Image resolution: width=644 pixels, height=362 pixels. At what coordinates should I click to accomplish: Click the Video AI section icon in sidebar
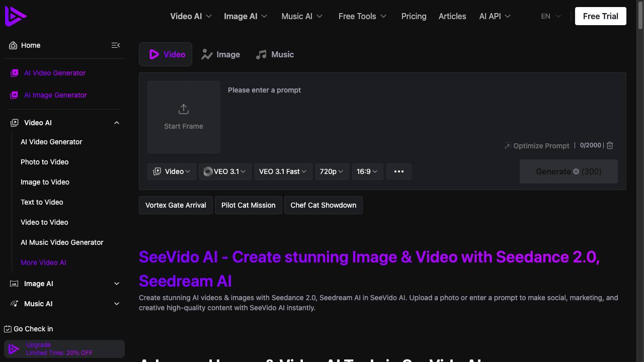(x=15, y=123)
